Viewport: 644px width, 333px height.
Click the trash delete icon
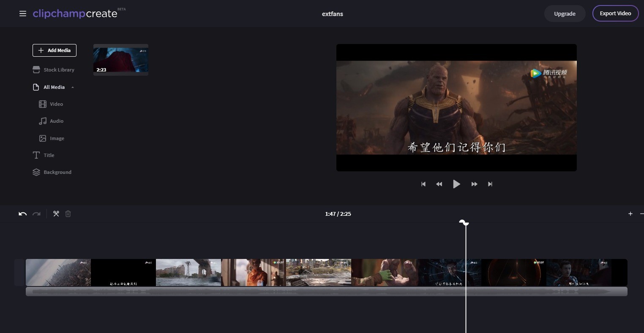(x=68, y=214)
